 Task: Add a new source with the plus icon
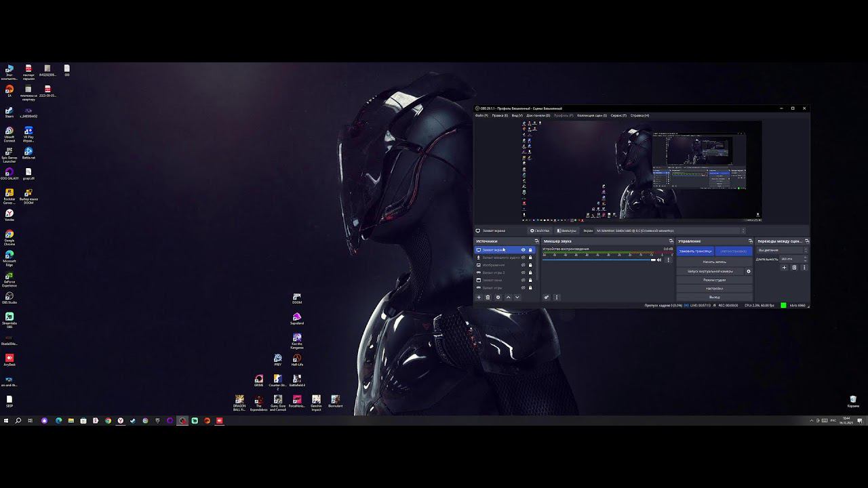[x=479, y=297]
